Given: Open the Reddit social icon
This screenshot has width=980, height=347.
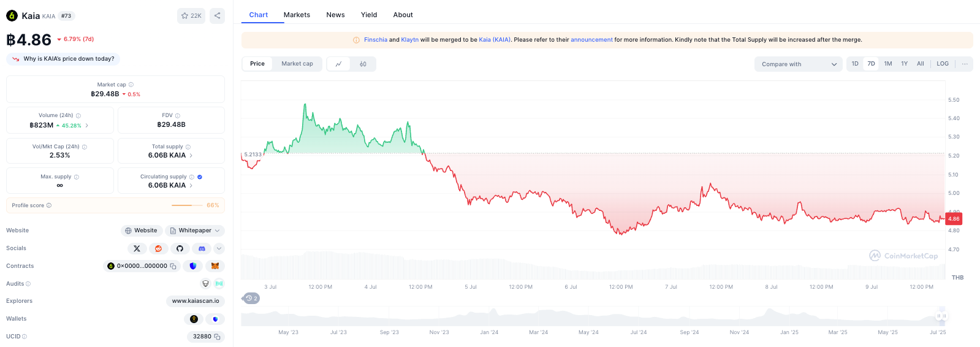Looking at the screenshot, I should tap(158, 248).
